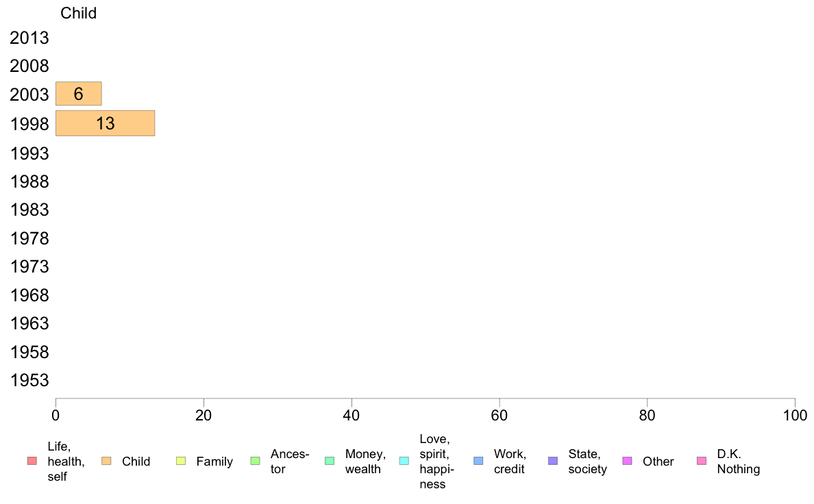Click the 1998 bar labeled 13
The image size is (814, 504).
click(106, 123)
